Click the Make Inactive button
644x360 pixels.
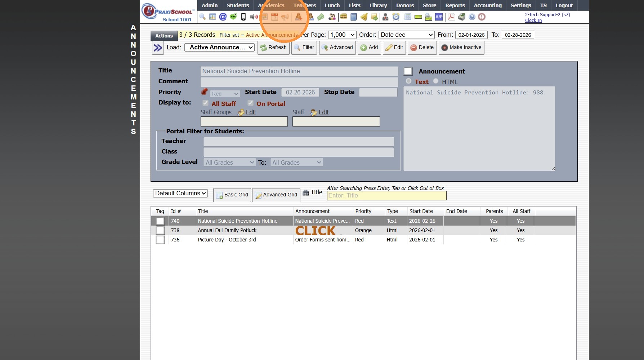tap(461, 48)
